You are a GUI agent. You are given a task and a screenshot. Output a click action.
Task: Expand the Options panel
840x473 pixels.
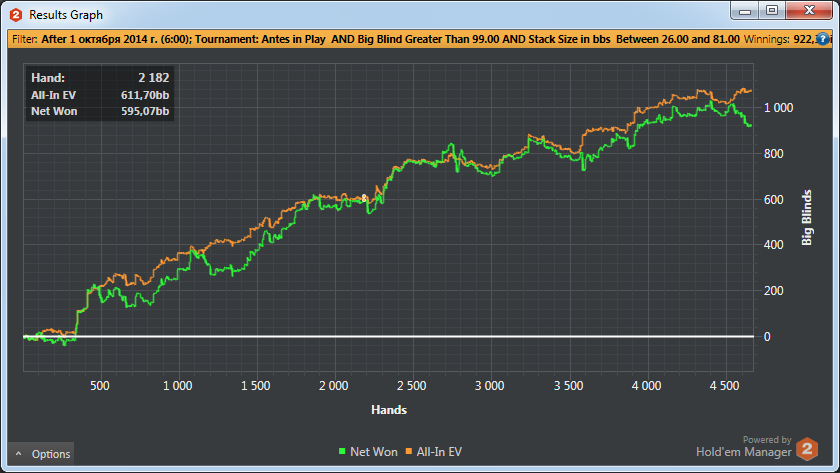pos(42,454)
